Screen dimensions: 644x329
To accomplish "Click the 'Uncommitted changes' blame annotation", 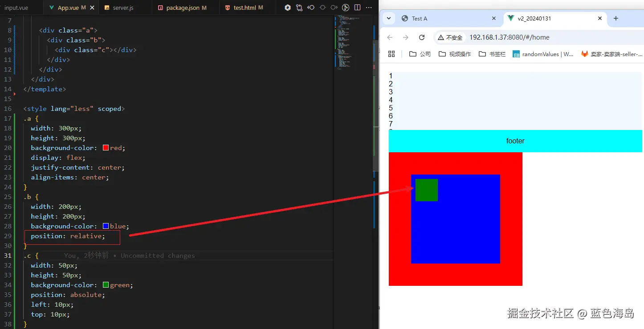I will click(158, 256).
